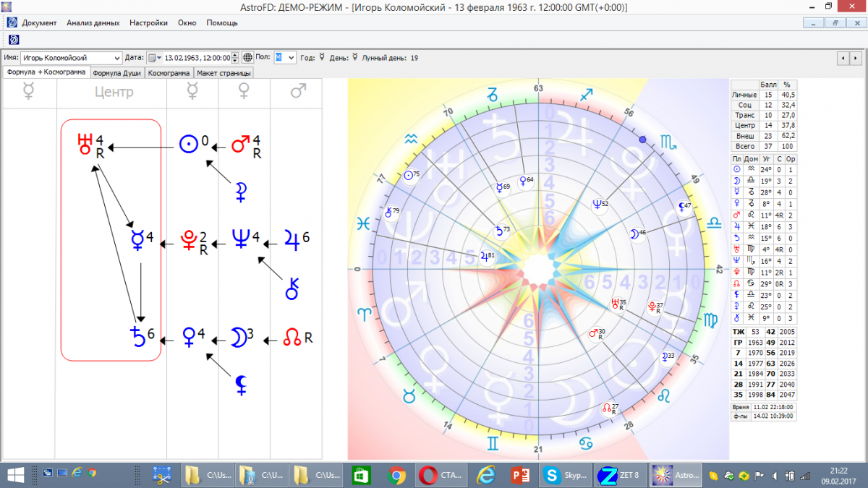Click the Chiron symbol in the formula
The width and height of the screenshot is (868, 488).
click(x=292, y=288)
